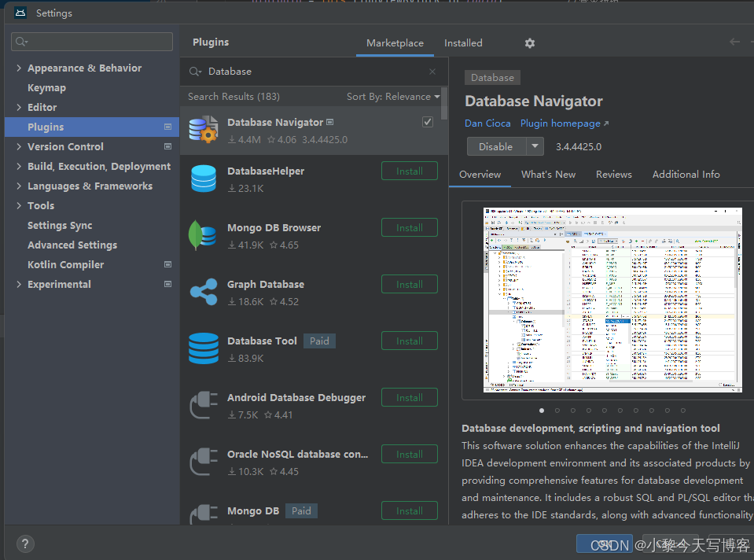Open the Reviews tab
The height and width of the screenshot is (560, 754).
coord(613,174)
